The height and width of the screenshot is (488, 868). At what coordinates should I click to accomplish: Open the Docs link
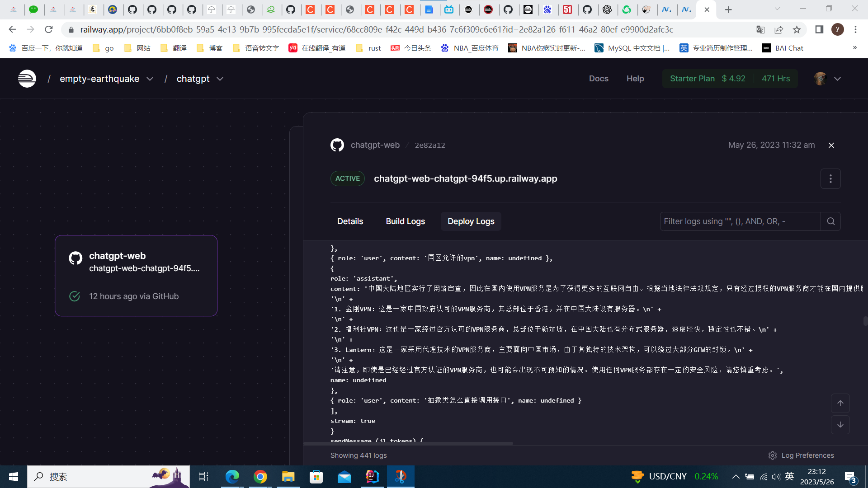599,79
